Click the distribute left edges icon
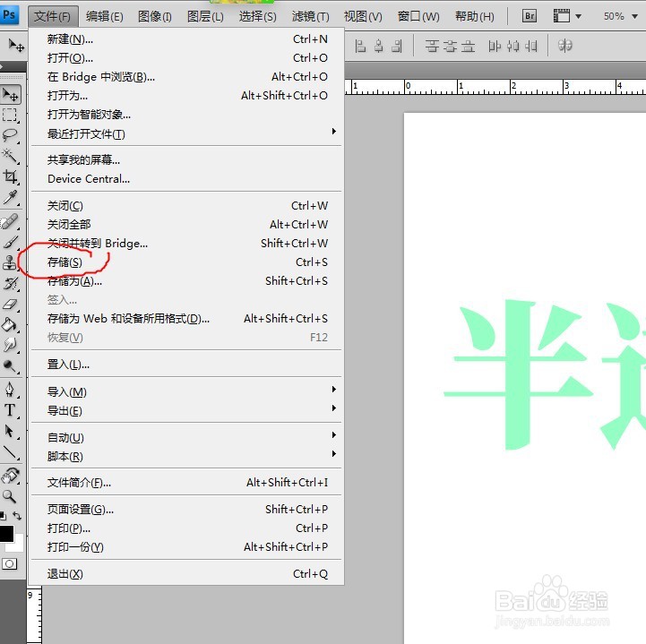The height and width of the screenshot is (644, 646). [495, 46]
